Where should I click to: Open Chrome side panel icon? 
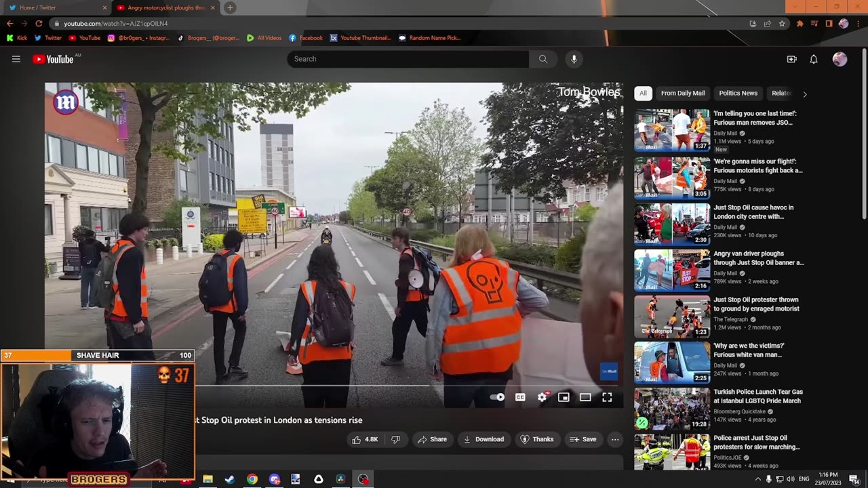829,24
